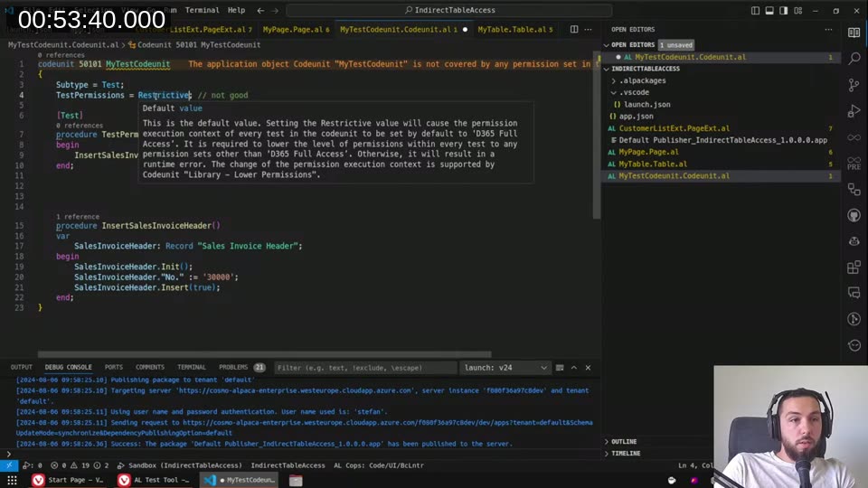868x488 pixels.
Task: Open the taskbar app launcher grid
Action: [x=12, y=480]
